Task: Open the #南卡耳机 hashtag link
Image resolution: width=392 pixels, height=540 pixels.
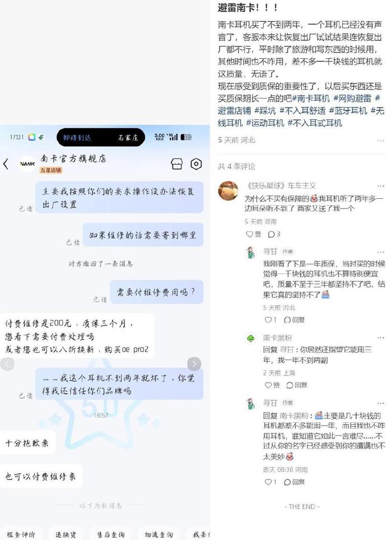Action: click(311, 99)
